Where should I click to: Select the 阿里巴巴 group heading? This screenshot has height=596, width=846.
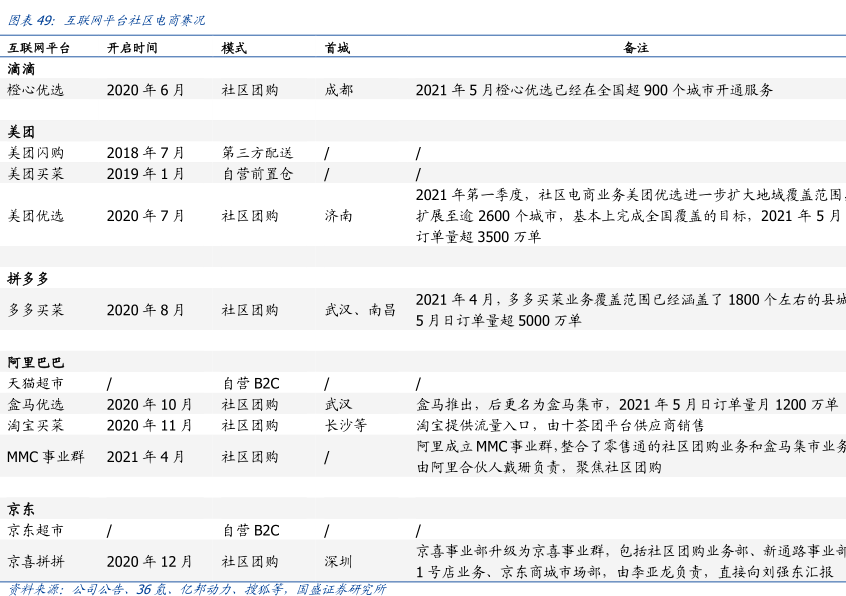tap(35, 362)
